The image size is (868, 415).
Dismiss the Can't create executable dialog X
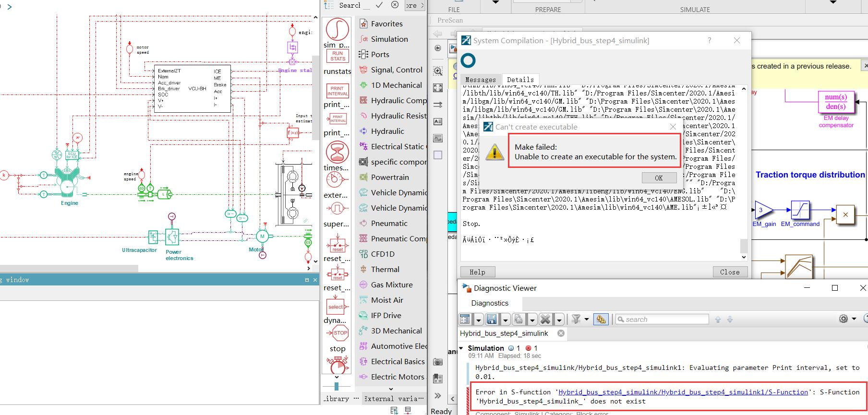click(673, 127)
